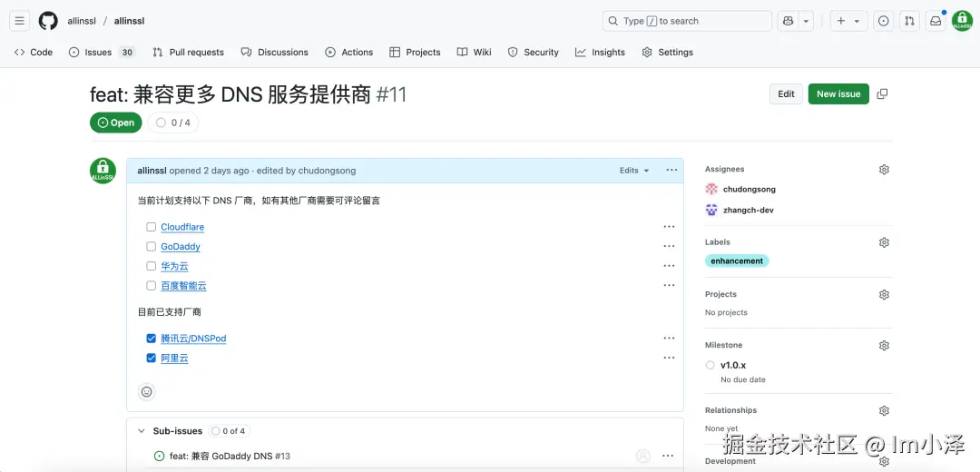Open the GoDaddy link
The height and width of the screenshot is (472, 980).
point(181,246)
